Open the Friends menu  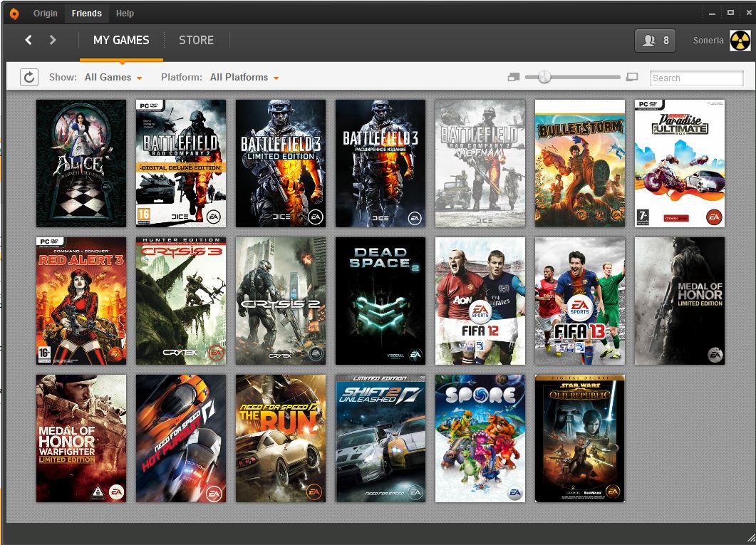[x=87, y=13]
